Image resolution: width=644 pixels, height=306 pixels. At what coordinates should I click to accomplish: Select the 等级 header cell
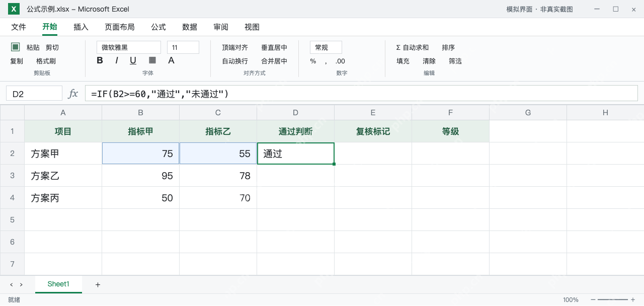[451, 131]
